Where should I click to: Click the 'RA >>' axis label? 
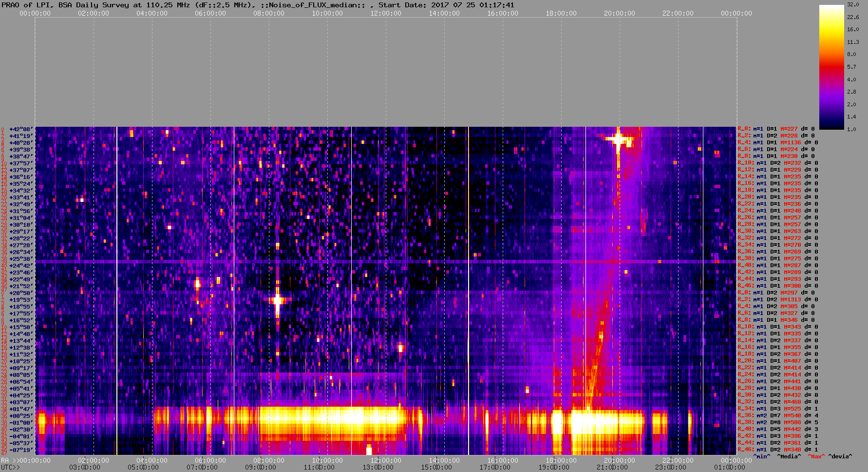(x=9, y=460)
